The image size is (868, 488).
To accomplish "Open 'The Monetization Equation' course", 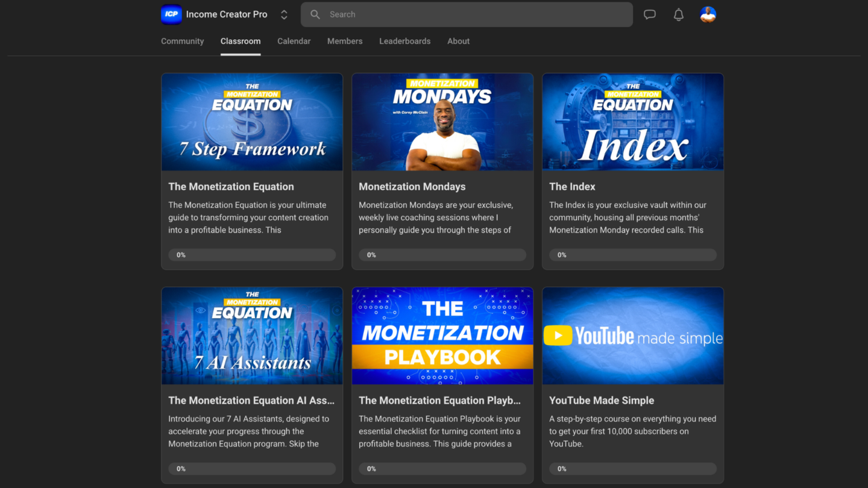I will pos(231,186).
